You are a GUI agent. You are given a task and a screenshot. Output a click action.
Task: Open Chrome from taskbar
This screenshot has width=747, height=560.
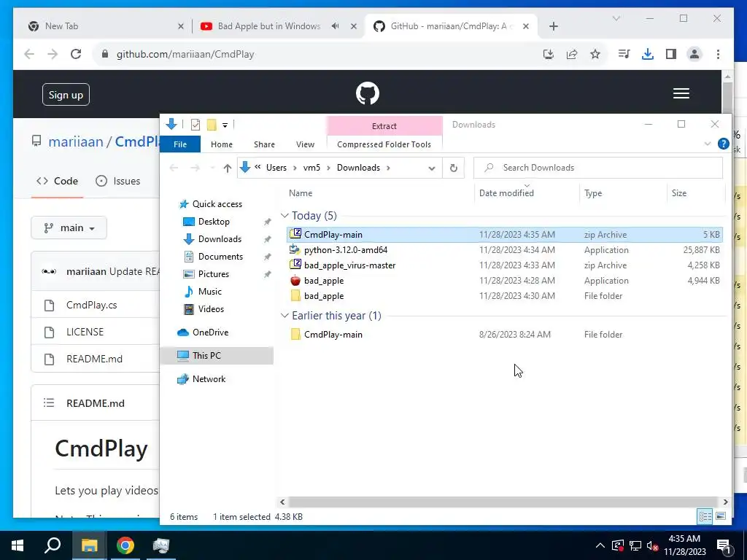click(125, 545)
